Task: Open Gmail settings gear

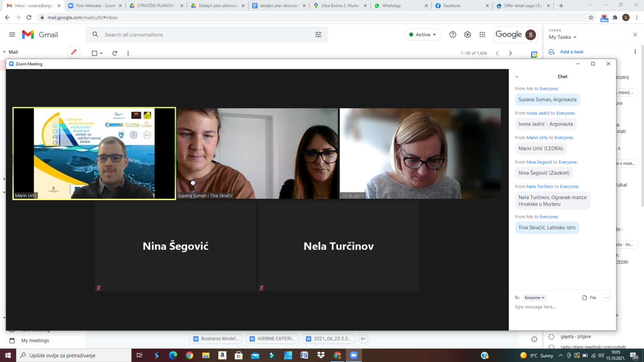Action: (467, 35)
